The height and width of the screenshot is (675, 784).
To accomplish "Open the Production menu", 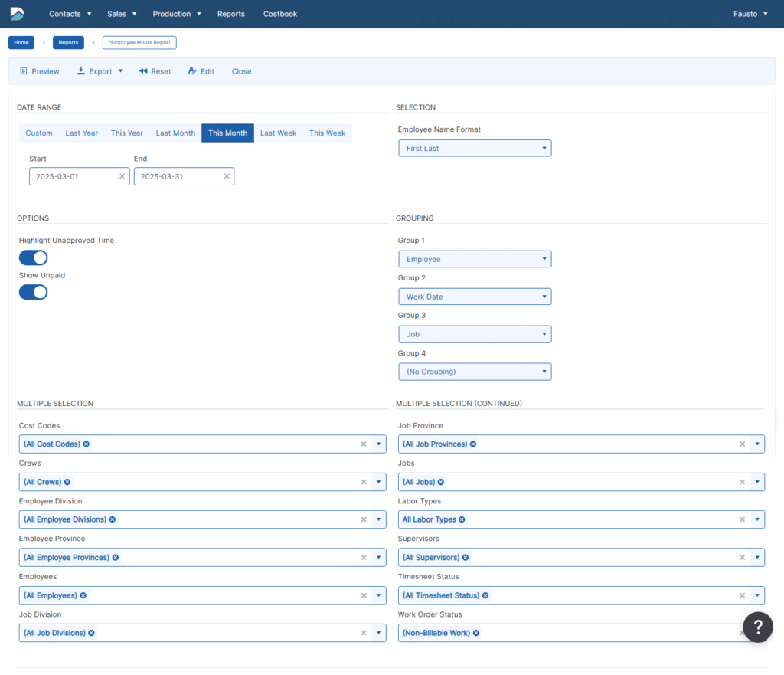I will tap(177, 14).
